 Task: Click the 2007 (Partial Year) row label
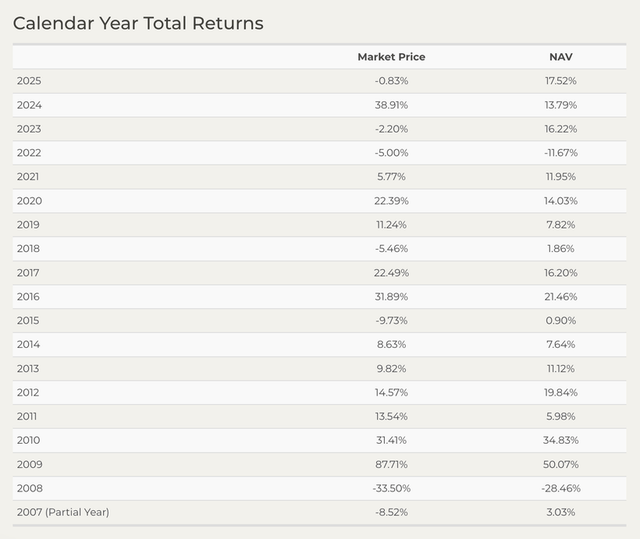point(63,512)
